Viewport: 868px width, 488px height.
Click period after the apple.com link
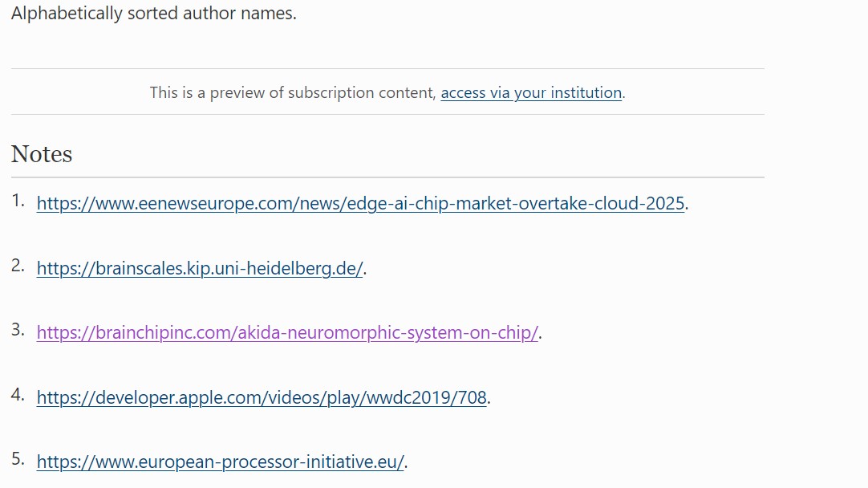[489, 398]
